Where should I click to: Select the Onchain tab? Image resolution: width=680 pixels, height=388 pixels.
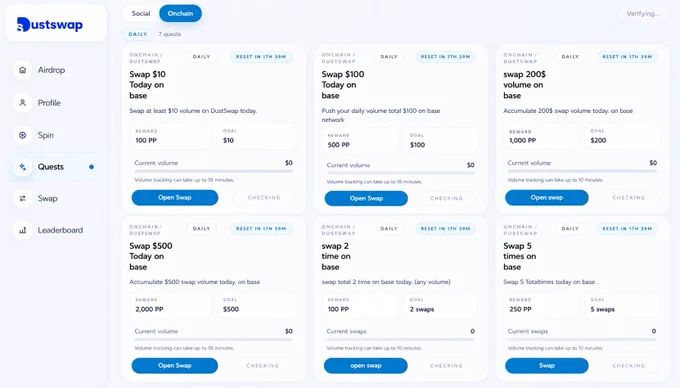(x=180, y=13)
